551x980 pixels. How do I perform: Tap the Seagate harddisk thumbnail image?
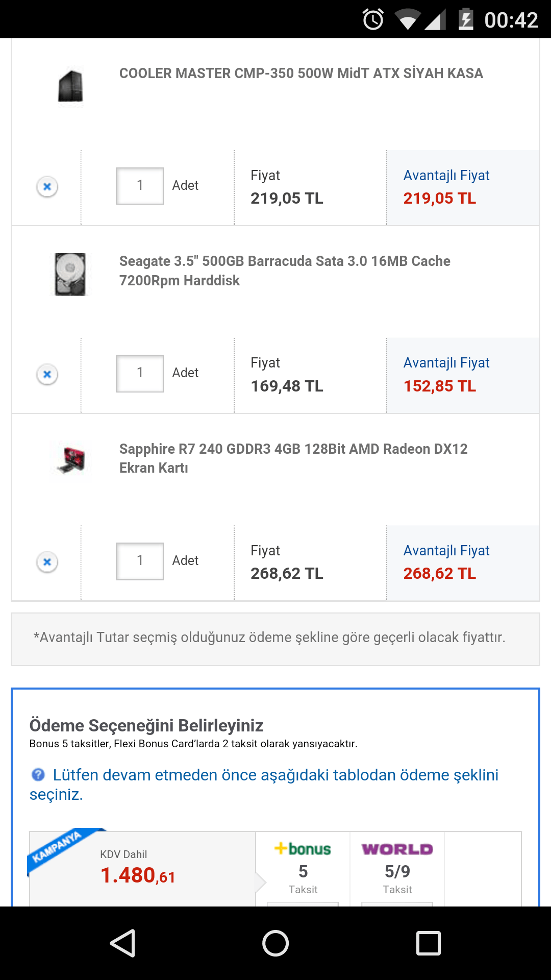click(70, 274)
